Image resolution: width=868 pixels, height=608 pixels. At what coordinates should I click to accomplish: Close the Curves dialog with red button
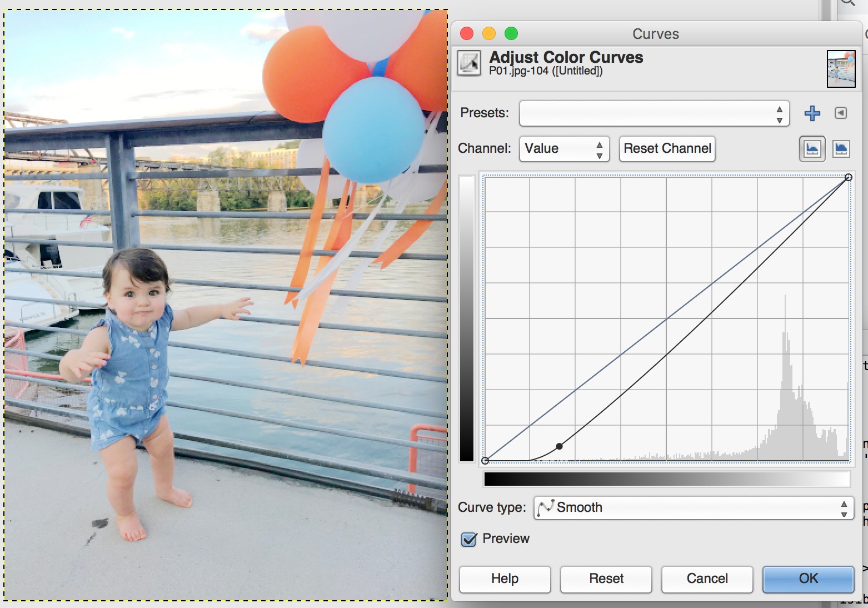[x=467, y=34]
